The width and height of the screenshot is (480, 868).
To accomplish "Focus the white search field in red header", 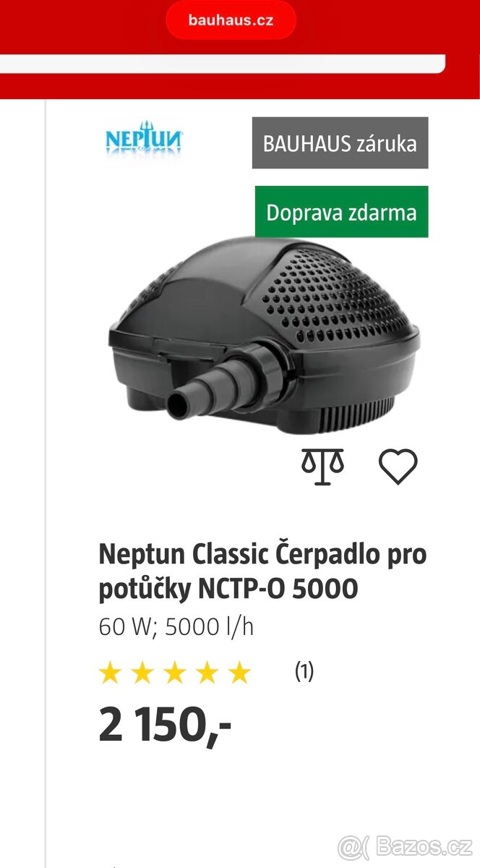I will tap(223, 64).
